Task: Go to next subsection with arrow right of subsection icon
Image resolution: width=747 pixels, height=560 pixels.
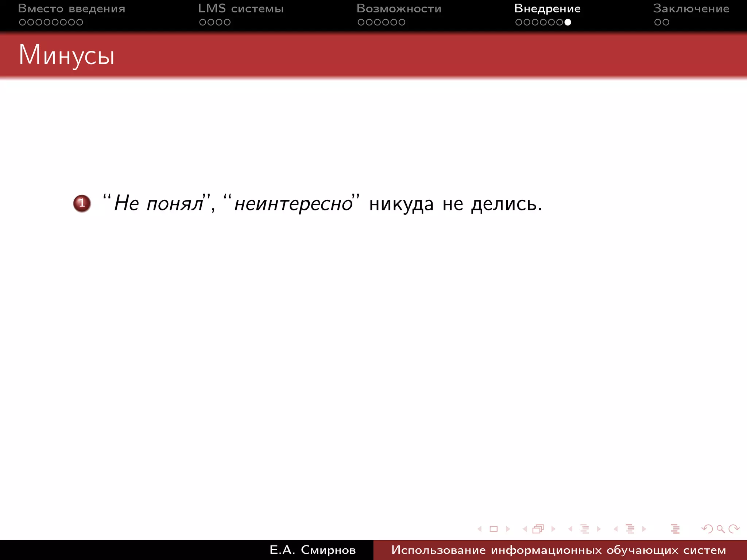Action: (599, 529)
